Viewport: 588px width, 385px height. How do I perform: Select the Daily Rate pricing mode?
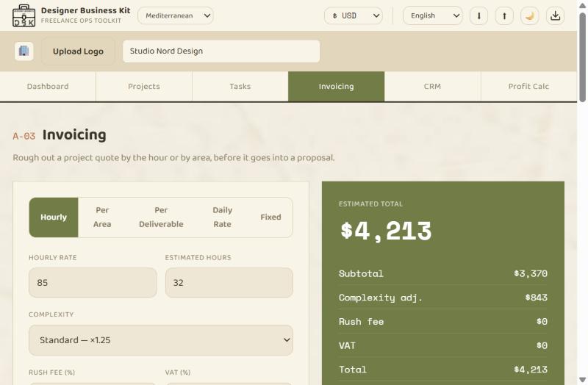223,217
